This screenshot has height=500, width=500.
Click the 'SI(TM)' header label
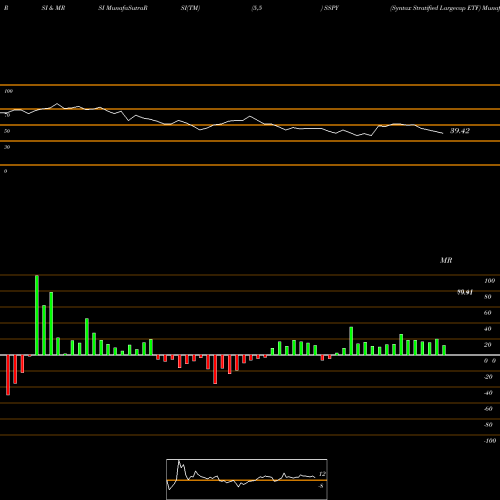(x=190, y=8)
